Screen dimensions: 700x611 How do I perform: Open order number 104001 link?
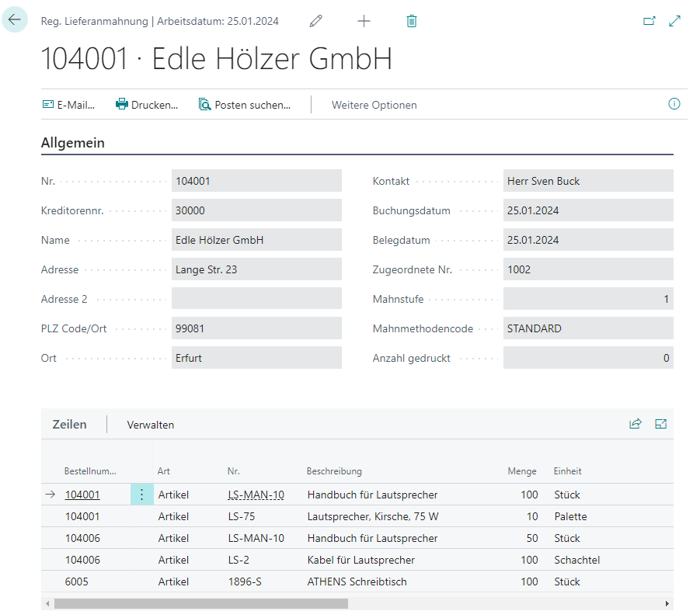click(x=82, y=495)
